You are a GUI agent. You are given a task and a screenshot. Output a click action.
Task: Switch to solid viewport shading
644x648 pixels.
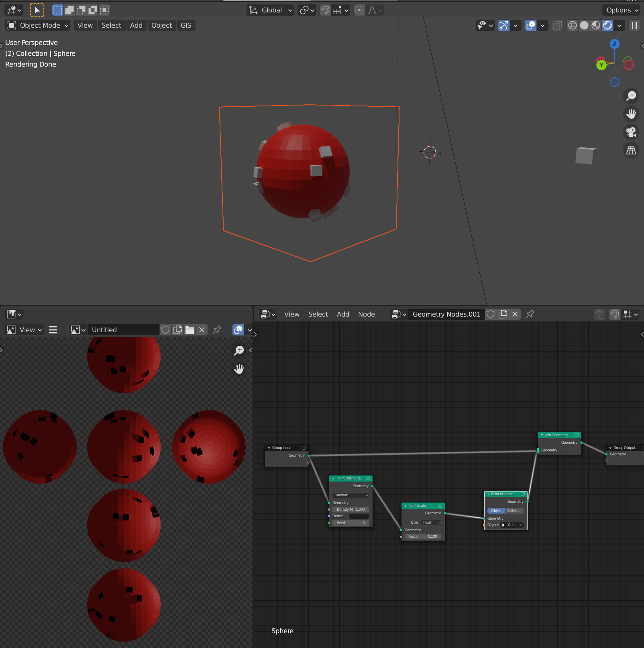coord(584,26)
